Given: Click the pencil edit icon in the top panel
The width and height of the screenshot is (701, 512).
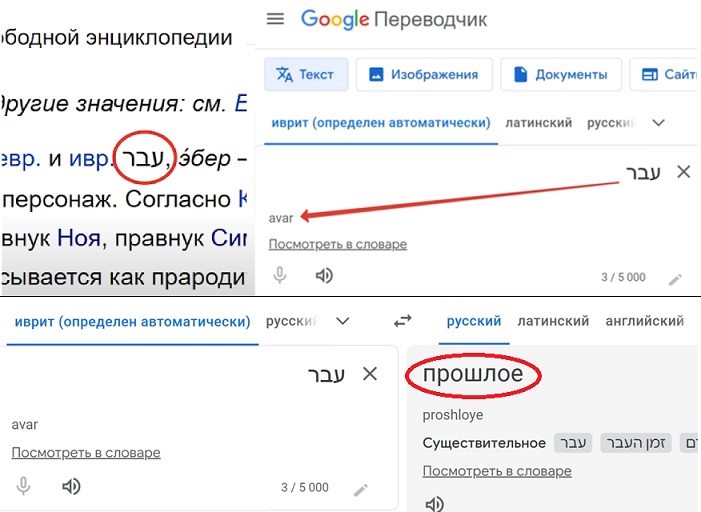Looking at the screenshot, I should [x=676, y=280].
